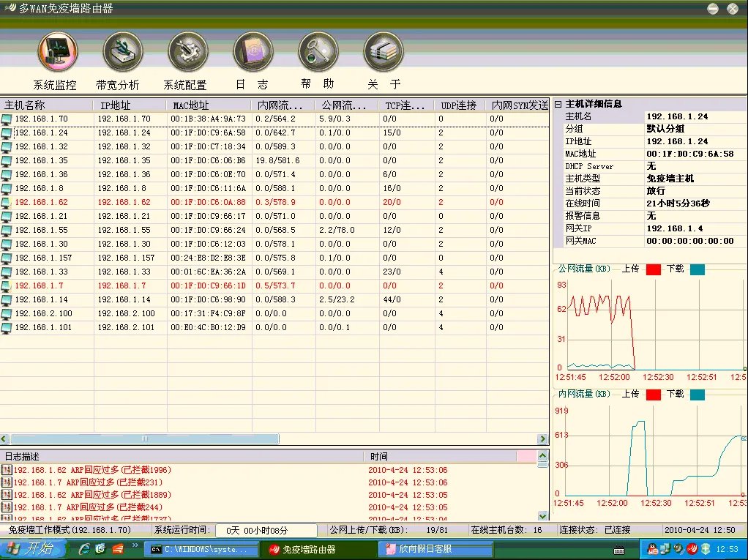This screenshot has width=748, height=560.
Task: Click the red 上传 swatch in 公网流量 chart
Action: coord(653,269)
